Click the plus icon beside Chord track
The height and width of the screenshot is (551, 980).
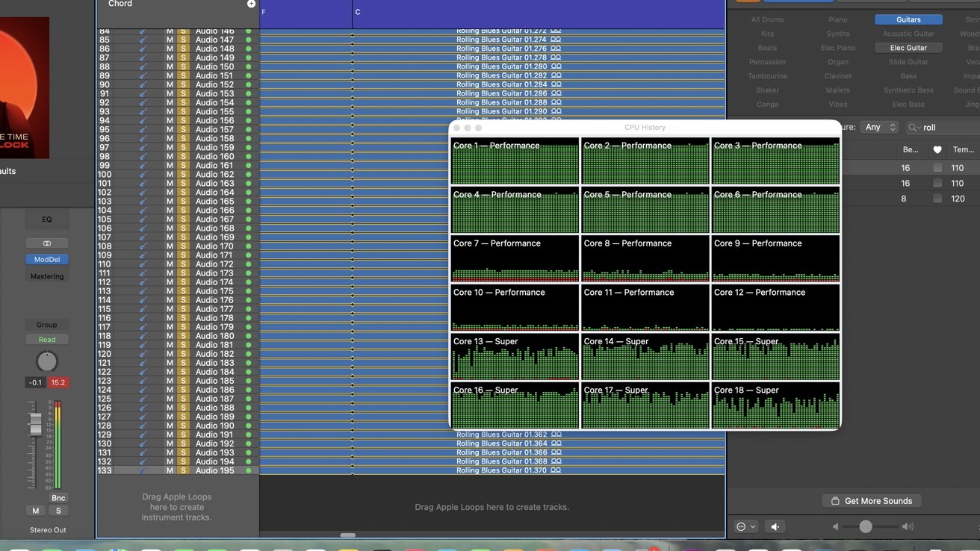point(251,4)
